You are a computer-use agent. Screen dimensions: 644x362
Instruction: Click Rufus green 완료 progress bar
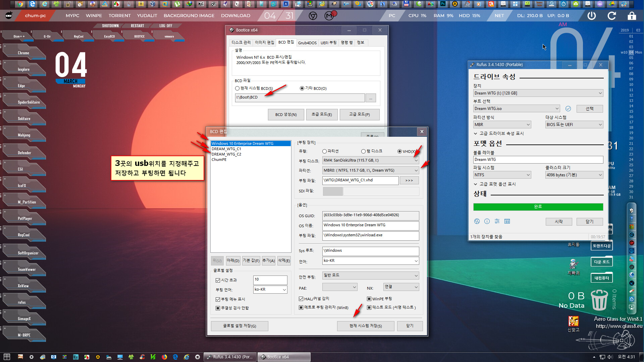[x=538, y=207]
